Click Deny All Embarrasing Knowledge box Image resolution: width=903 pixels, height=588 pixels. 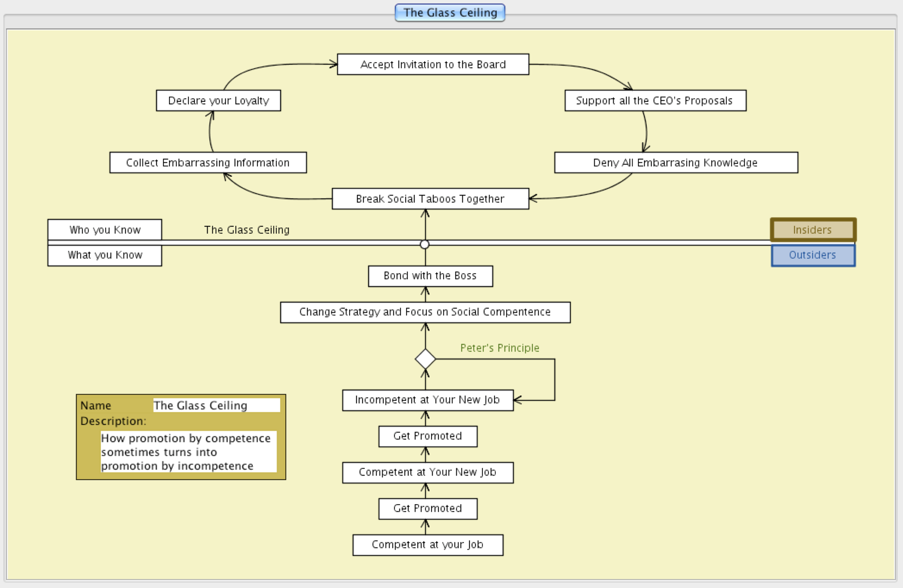point(676,163)
